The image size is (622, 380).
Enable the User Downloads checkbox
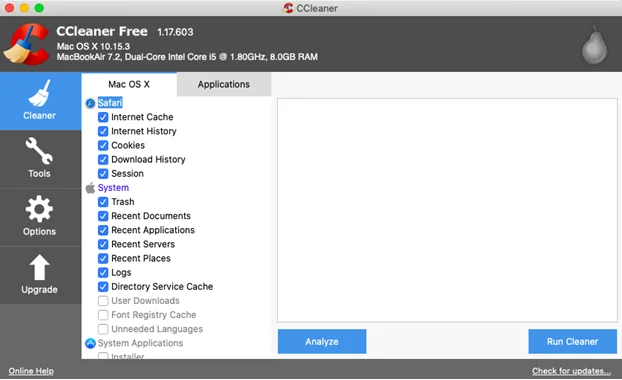click(103, 301)
